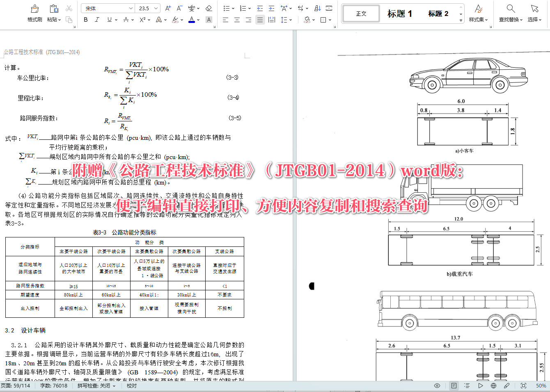Click the pen/annotation icon in status bar
The width and height of the screenshot is (550, 392).
point(507,386)
